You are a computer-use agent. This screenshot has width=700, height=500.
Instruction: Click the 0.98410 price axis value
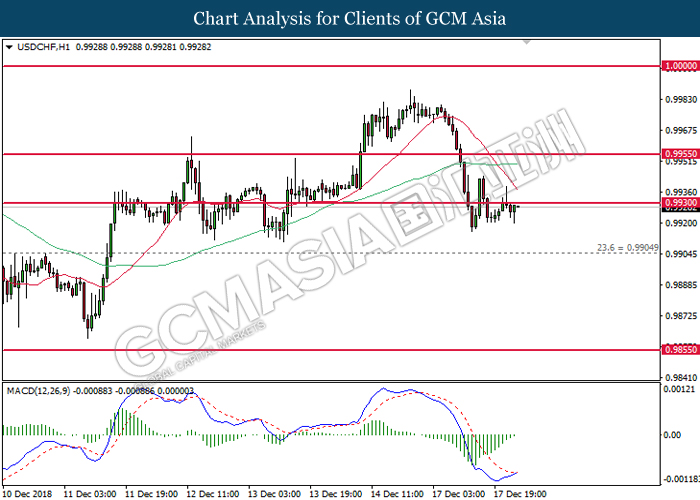click(x=681, y=378)
